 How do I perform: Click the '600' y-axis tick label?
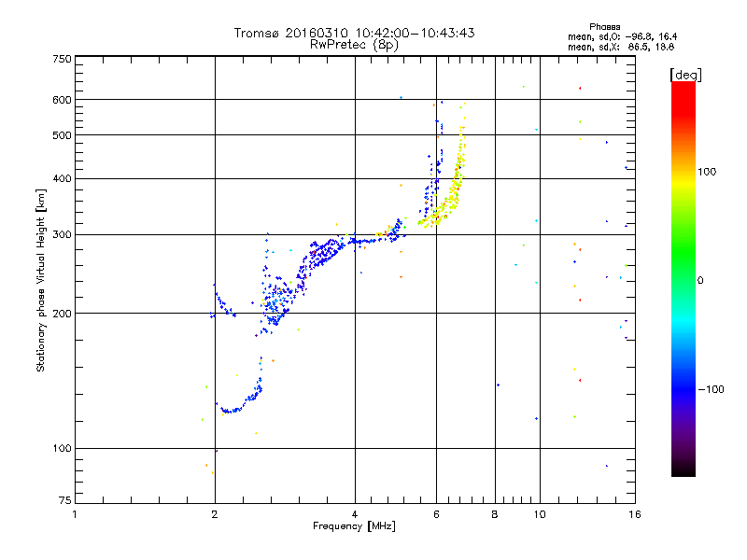pyautogui.click(x=63, y=100)
